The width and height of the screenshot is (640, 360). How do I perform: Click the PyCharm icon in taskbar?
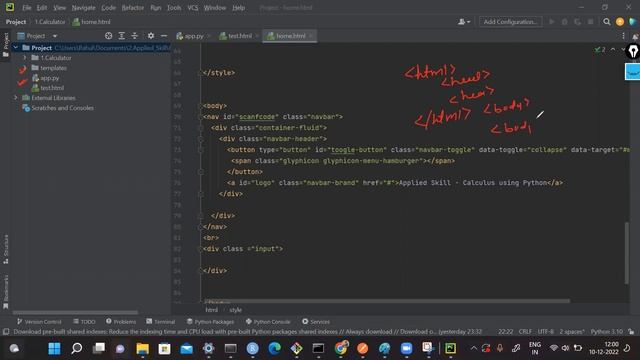pos(450,349)
